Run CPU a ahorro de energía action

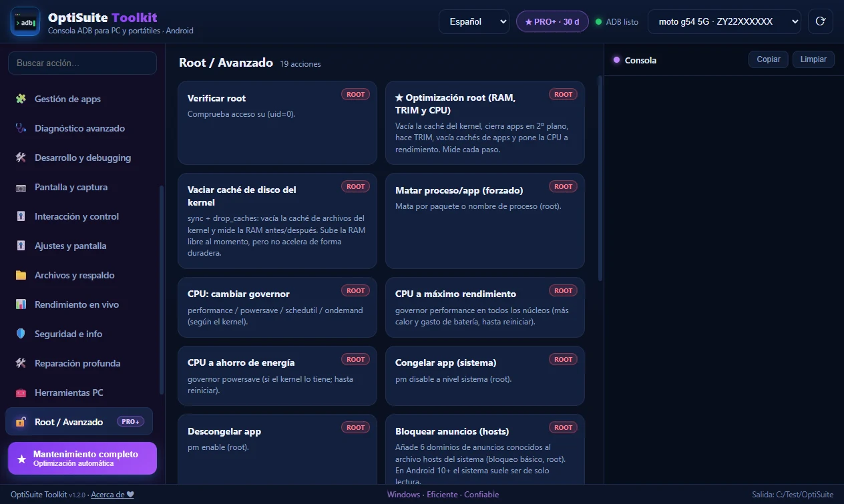point(277,376)
